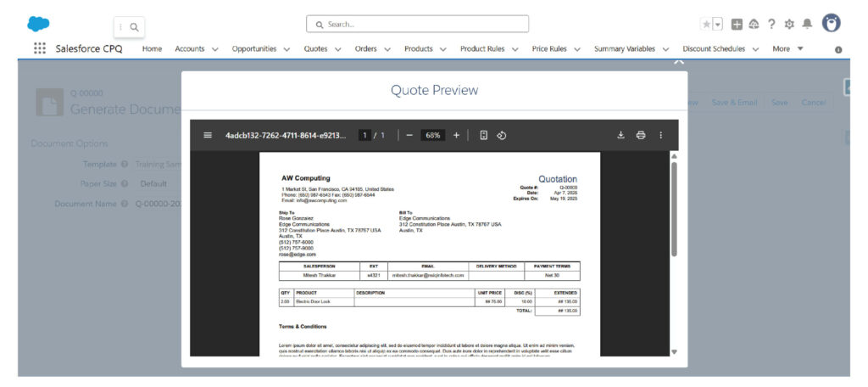Click the PDF vertical scrollbar thumb
Screen dimensions: 868x387
point(674,209)
